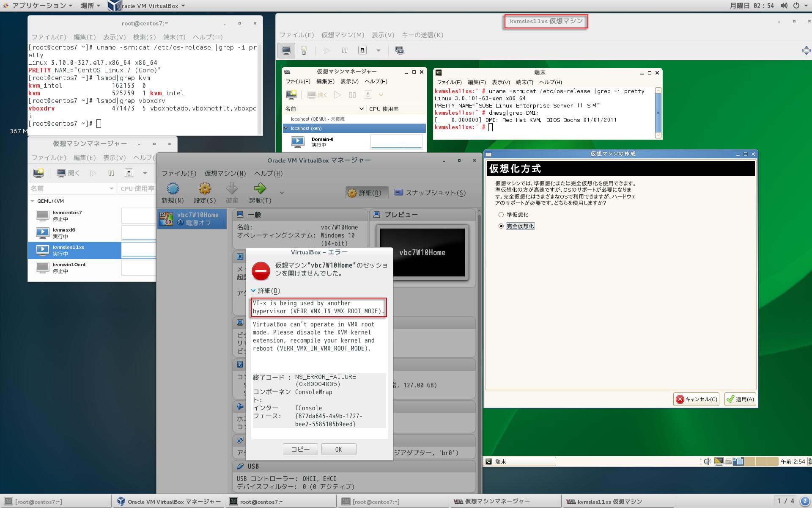Select kvmsles11xs in VM list
Viewport: 812px width, 508px height.
point(92,251)
